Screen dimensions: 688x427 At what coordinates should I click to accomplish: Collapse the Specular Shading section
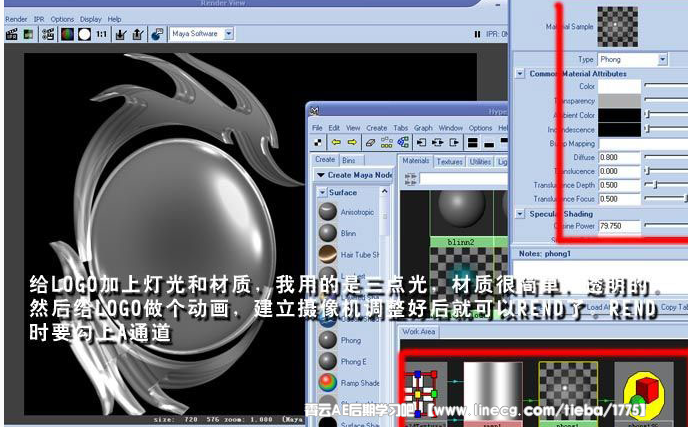(x=520, y=214)
